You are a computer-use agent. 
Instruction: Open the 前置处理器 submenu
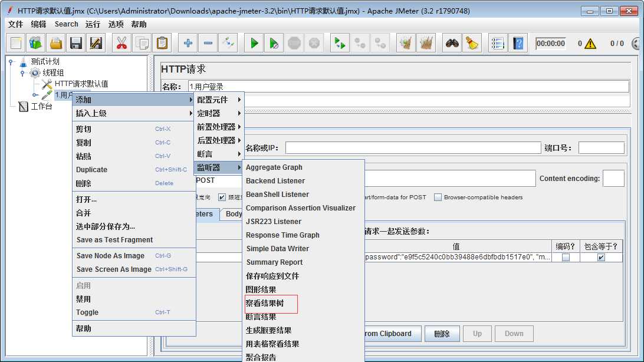coord(219,127)
